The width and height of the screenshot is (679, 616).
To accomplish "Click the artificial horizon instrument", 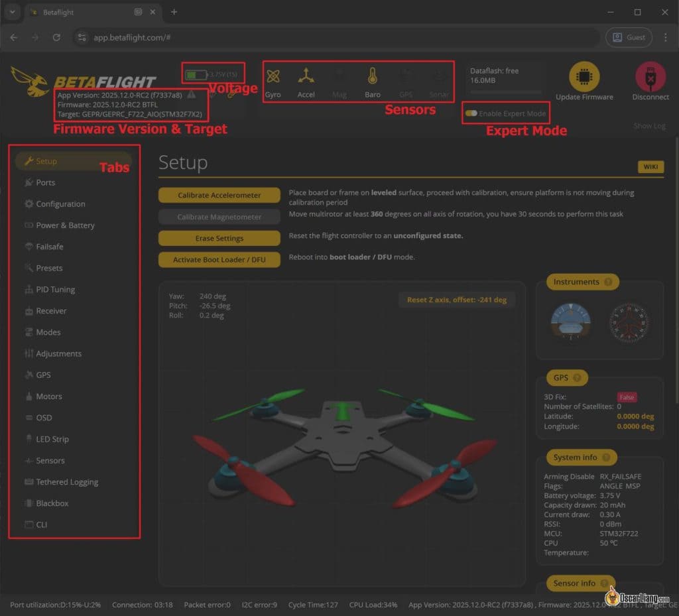I will coord(570,322).
